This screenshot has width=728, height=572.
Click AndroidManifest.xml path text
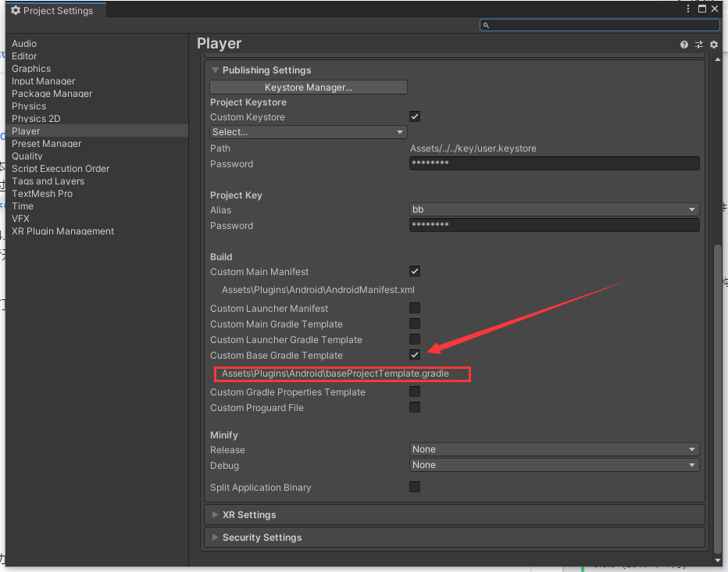coord(318,290)
